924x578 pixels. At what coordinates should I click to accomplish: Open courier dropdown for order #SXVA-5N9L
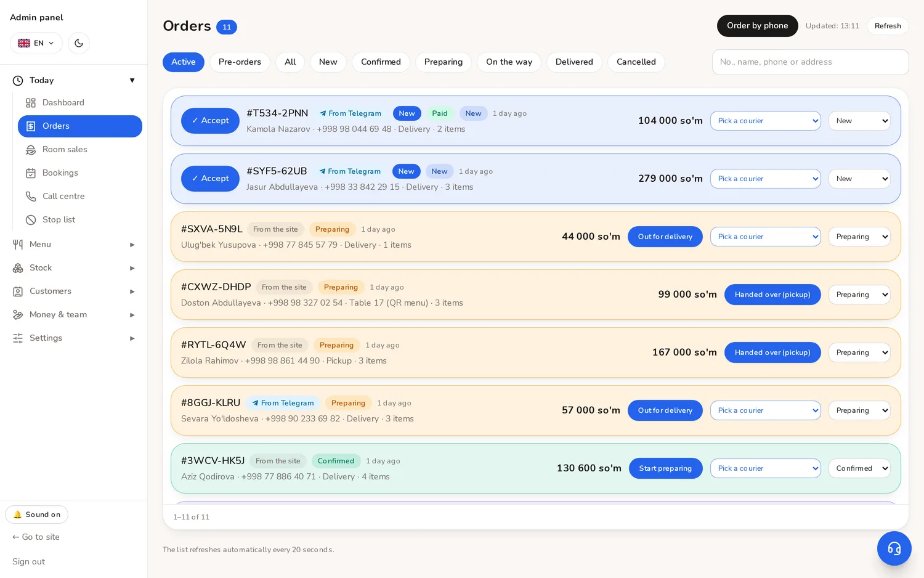point(766,237)
